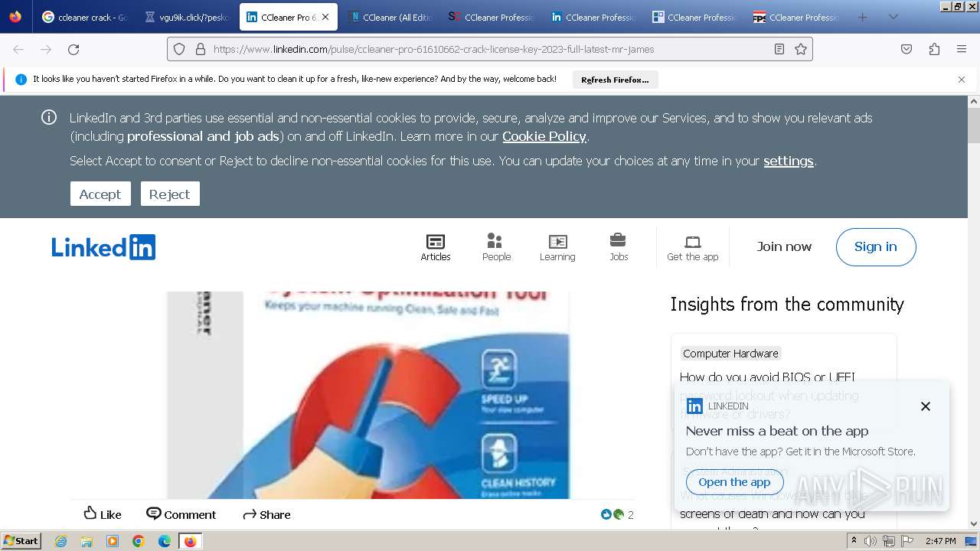
Task: Open the BIOS or UEFI question link
Action: pos(769,396)
